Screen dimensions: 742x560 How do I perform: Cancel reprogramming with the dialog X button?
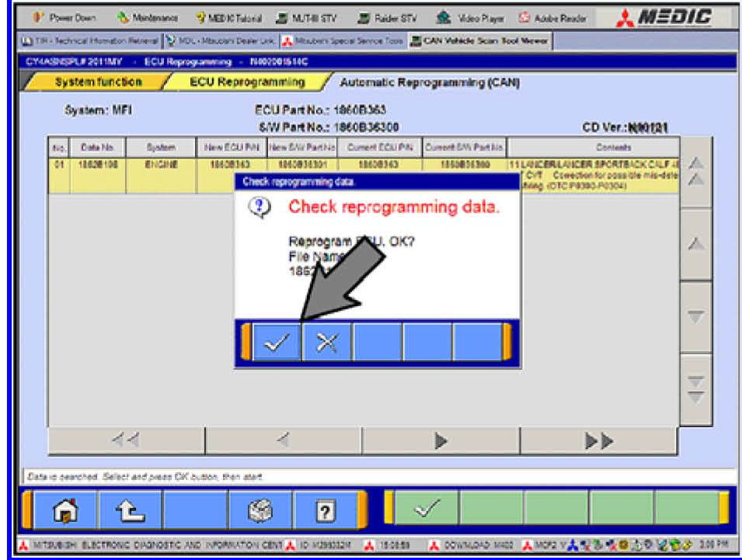tap(326, 342)
